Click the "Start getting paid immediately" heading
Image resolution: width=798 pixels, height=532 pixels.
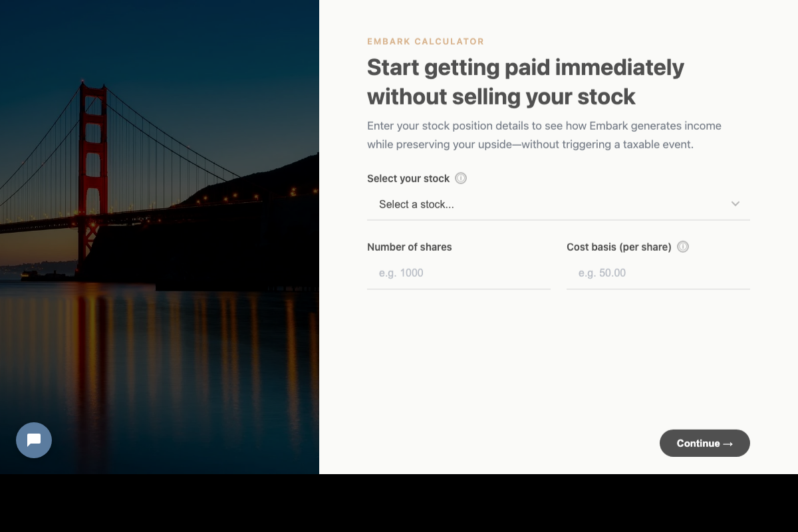pos(525,67)
